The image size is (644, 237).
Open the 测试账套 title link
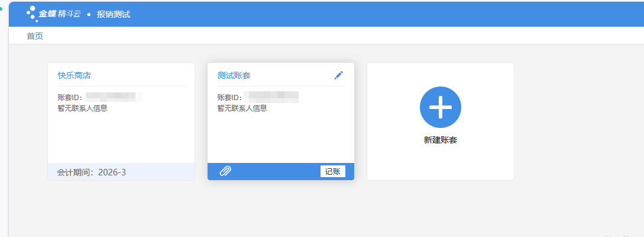coord(234,75)
